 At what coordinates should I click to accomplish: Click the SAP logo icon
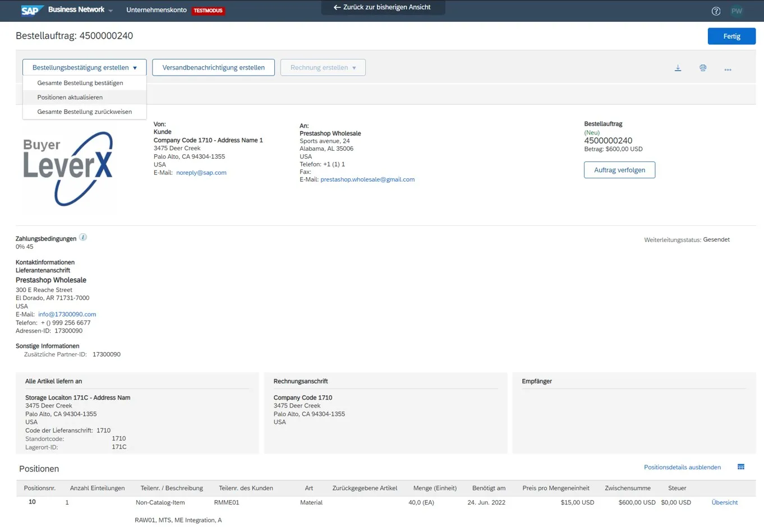(32, 10)
